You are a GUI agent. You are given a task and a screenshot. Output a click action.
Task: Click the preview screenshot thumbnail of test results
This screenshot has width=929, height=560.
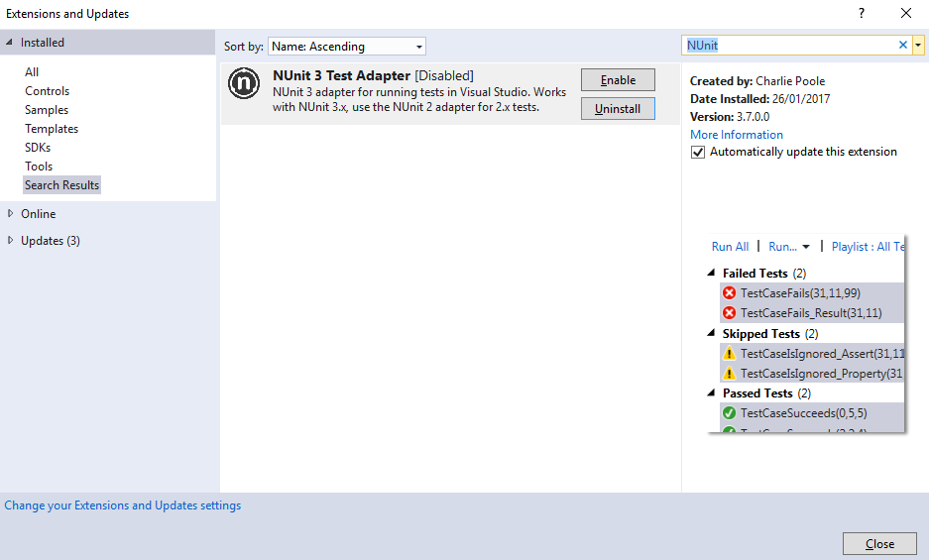[x=805, y=335]
